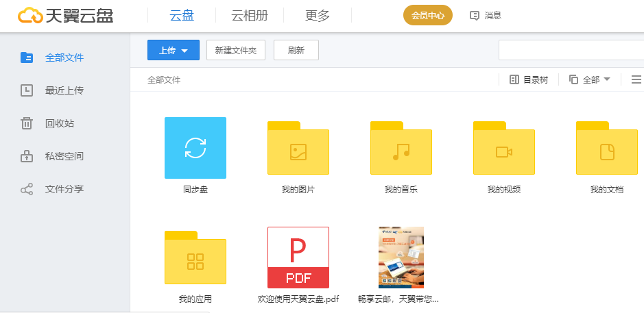Open the 我的视频 folder icon

pos(504,148)
